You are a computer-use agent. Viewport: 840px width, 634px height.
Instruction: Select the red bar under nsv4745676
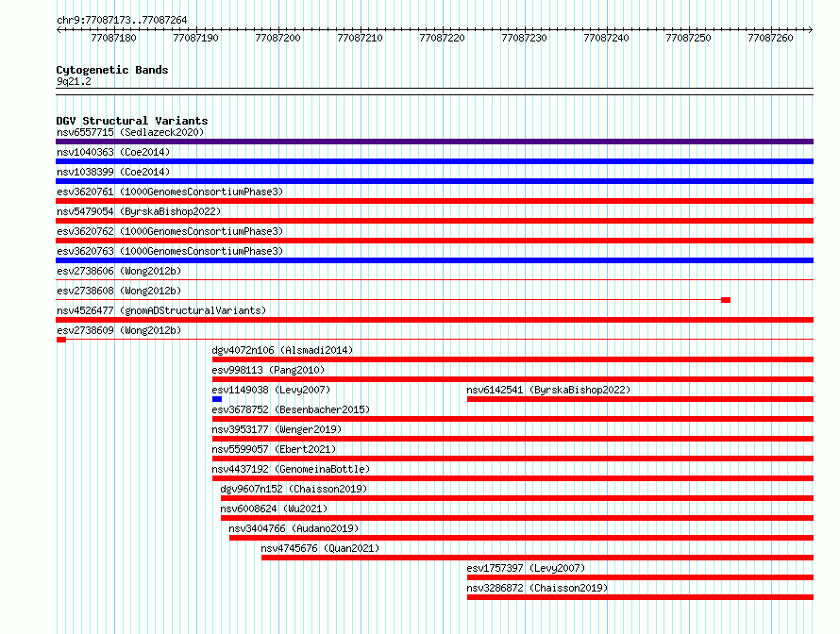tap(537, 558)
